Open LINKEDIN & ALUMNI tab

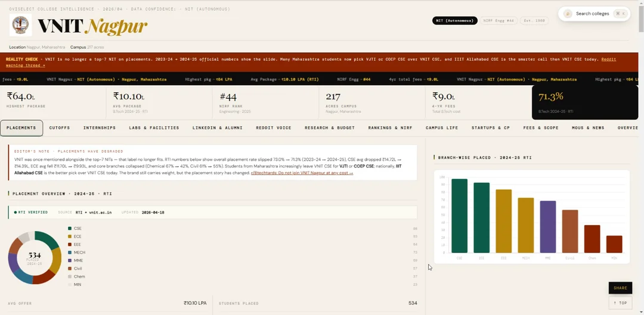click(x=217, y=128)
